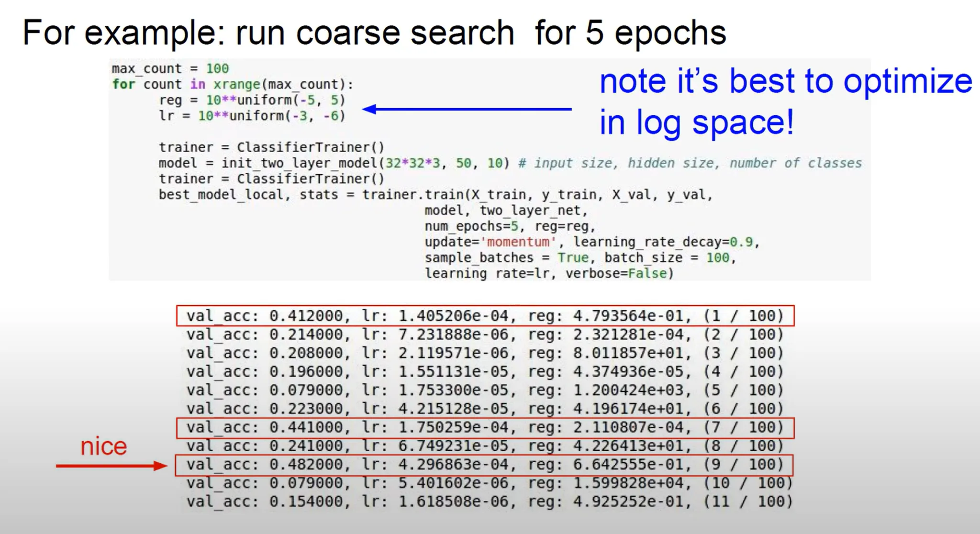Screen dimensions: 980x534
Task: Click the result row (5 / 100)
Action: pyautogui.click(x=485, y=390)
